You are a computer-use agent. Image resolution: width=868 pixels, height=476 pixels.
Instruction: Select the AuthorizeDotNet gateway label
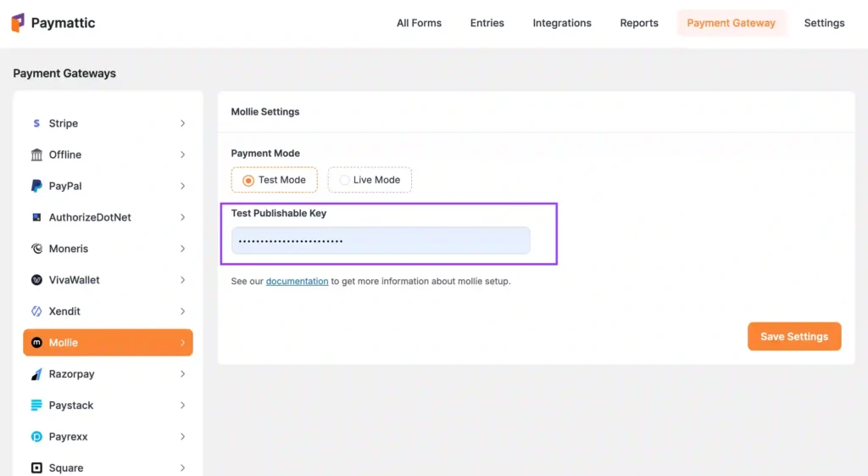[x=90, y=217]
